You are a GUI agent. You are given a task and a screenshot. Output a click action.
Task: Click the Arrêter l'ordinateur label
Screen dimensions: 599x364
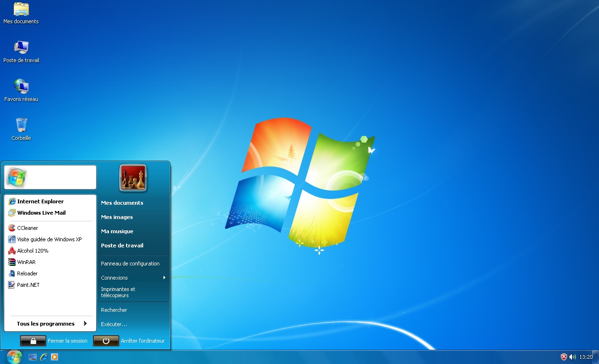click(143, 341)
